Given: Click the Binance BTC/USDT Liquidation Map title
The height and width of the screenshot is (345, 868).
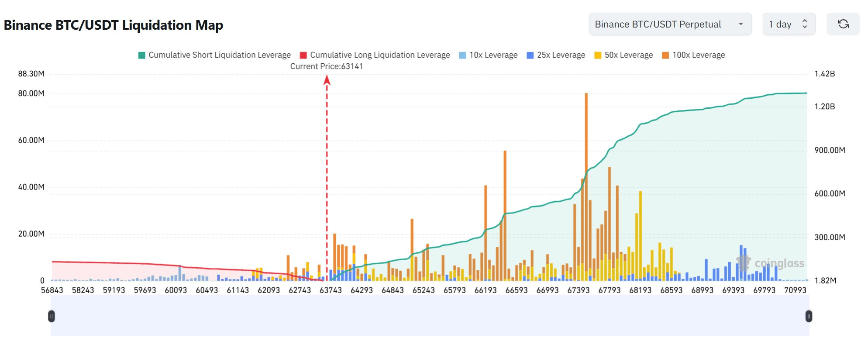Looking at the screenshot, I should point(114,25).
